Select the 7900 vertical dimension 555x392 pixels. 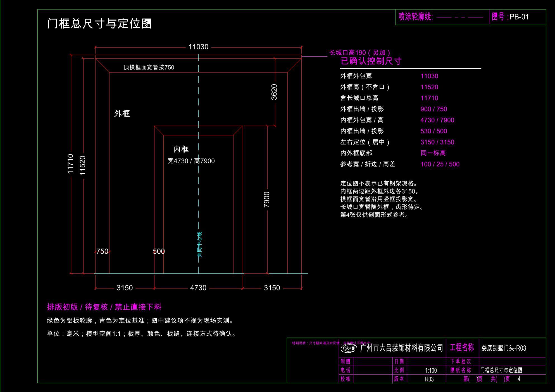267,199
